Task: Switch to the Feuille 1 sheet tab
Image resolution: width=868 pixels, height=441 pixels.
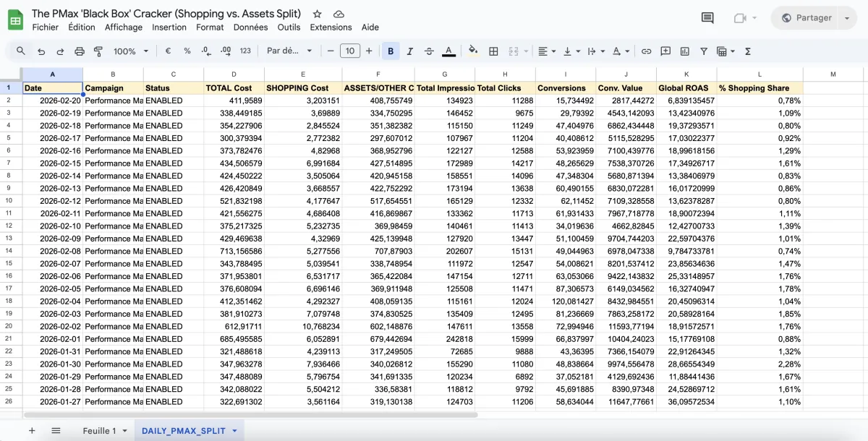Action: [99, 431]
